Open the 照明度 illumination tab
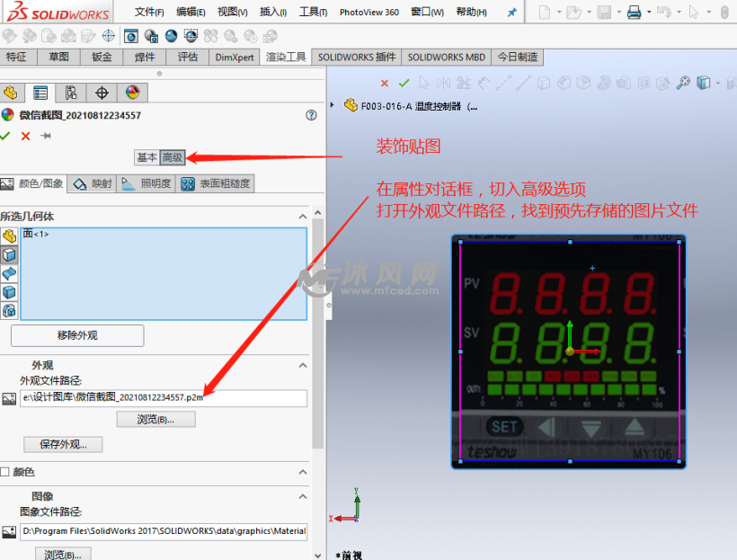Screen dimensions: 737x560 [147, 183]
